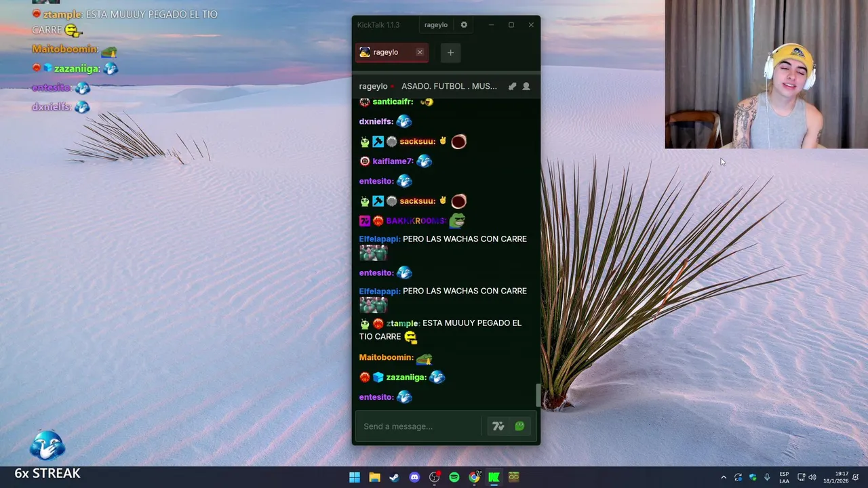Click the KickTalk taskbar icon
Screen dimensions: 868x488
494,477
